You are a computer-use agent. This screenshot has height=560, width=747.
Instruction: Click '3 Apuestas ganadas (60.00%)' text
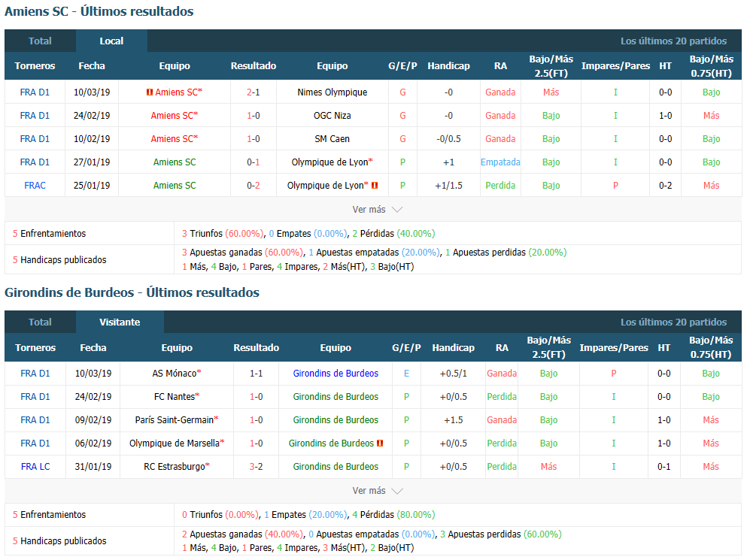tap(242, 253)
